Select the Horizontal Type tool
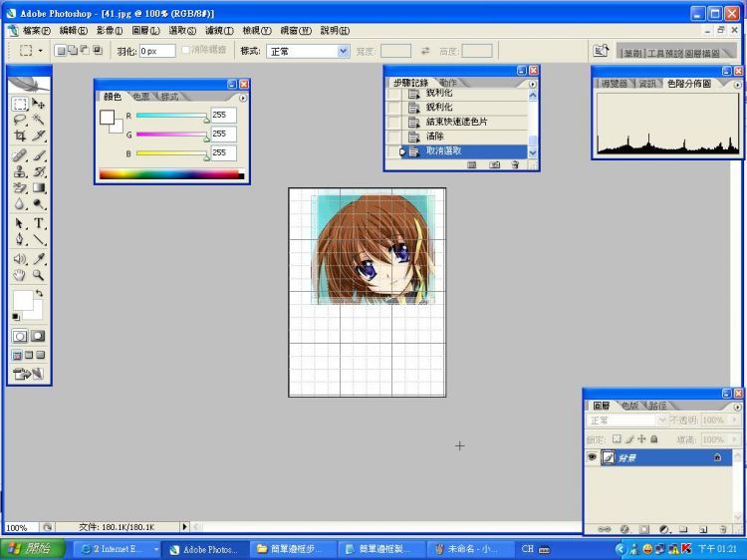 click(39, 223)
